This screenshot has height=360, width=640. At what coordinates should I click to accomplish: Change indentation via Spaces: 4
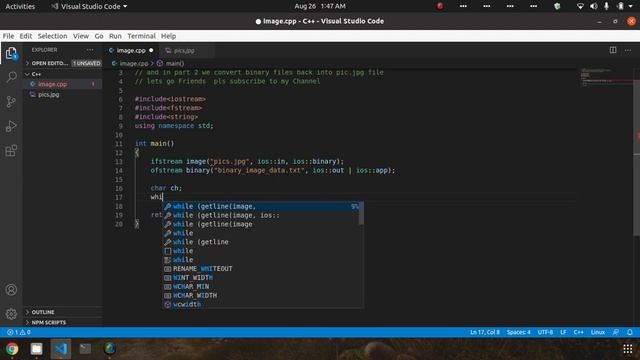pos(518,332)
